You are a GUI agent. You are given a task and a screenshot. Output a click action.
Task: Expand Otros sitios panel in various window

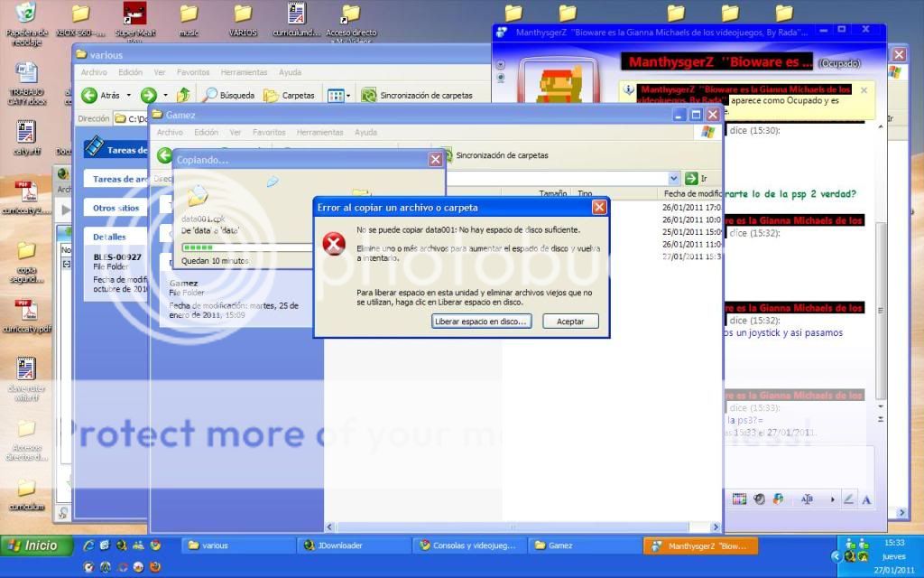coord(115,208)
